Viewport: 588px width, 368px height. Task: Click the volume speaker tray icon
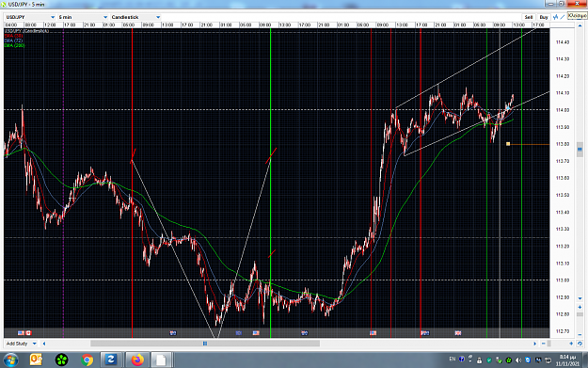(x=518, y=360)
